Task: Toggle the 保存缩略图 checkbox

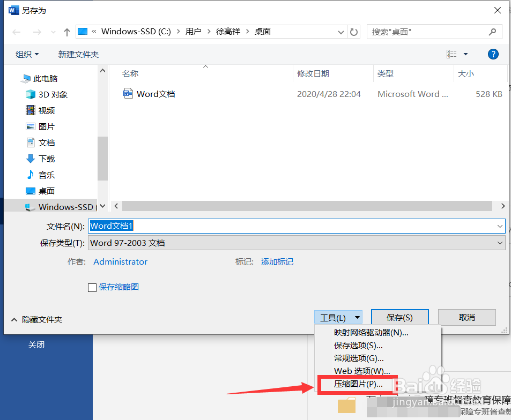Action: coord(92,288)
